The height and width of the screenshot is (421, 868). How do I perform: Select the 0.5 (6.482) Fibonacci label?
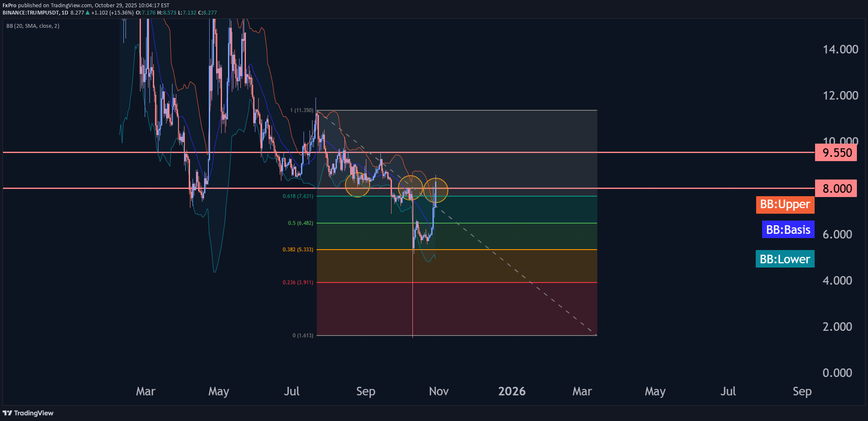coord(300,223)
